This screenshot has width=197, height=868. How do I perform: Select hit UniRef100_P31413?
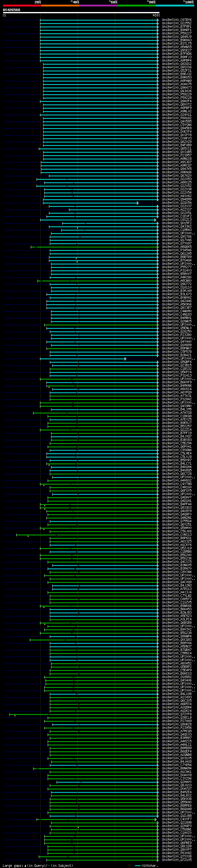[176, 375]
